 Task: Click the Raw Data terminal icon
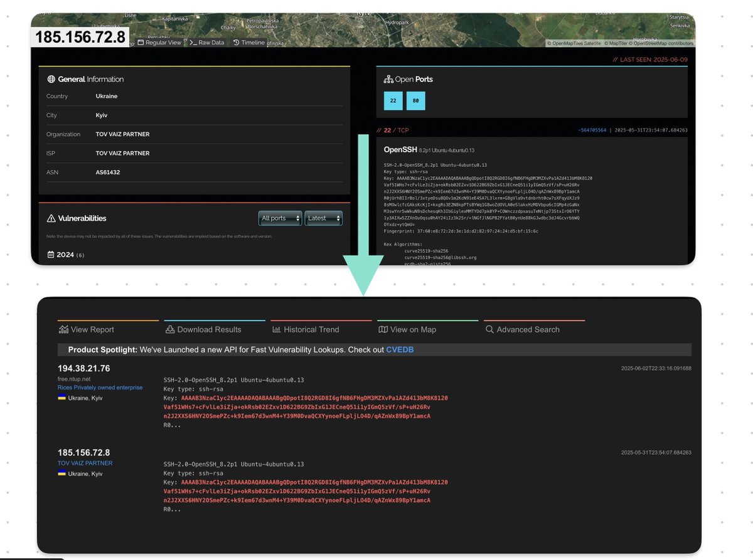pyautogui.click(x=193, y=43)
